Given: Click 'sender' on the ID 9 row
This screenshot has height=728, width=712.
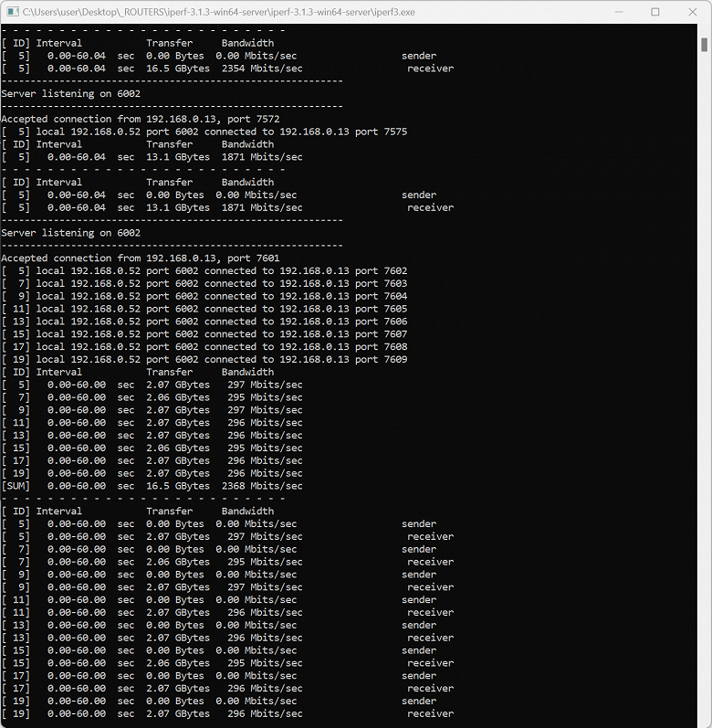Looking at the screenshot, I should pyautogui.click(x=419, y=575).
